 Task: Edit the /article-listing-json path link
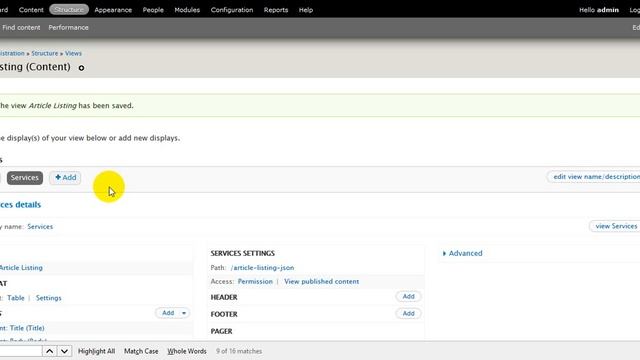pyautogui.click(x=262, y=268)
